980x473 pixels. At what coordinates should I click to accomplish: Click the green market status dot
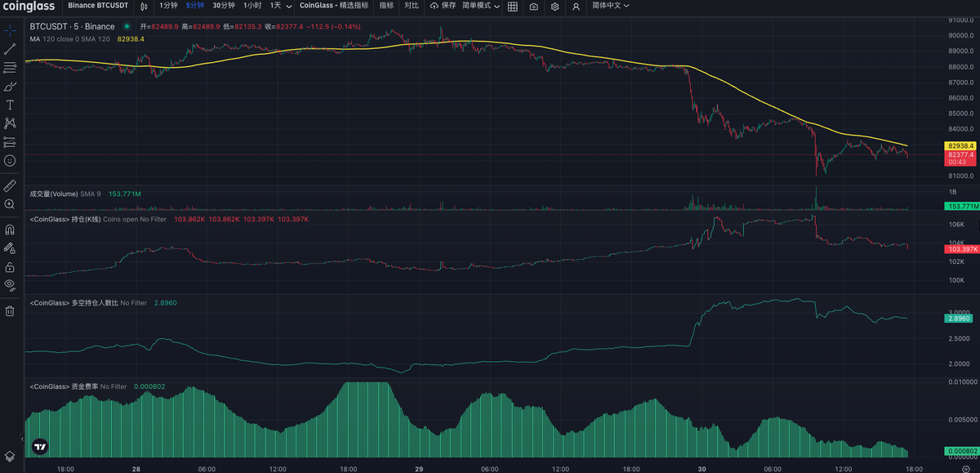(127, 26)
